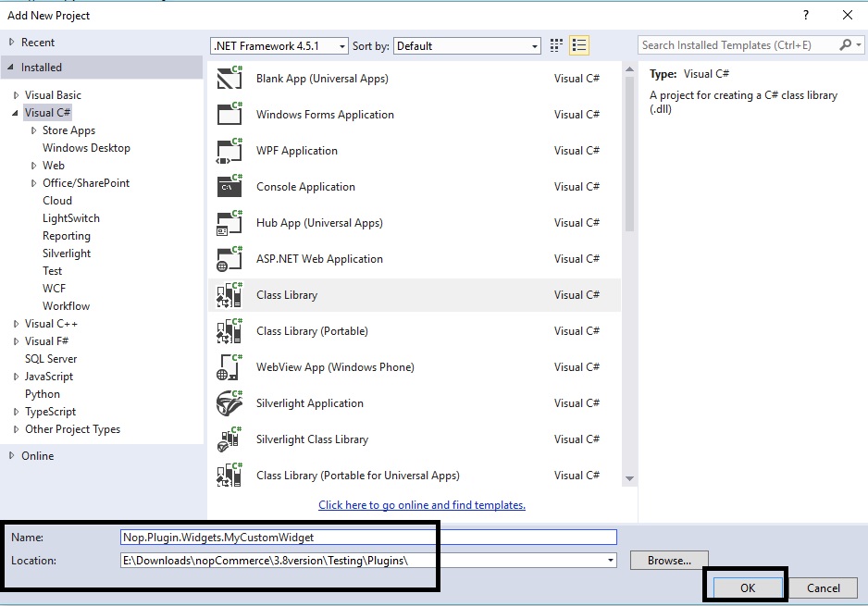Choose the Console Application icon
The width and height of the screenshot is (868, 606).
229,187
